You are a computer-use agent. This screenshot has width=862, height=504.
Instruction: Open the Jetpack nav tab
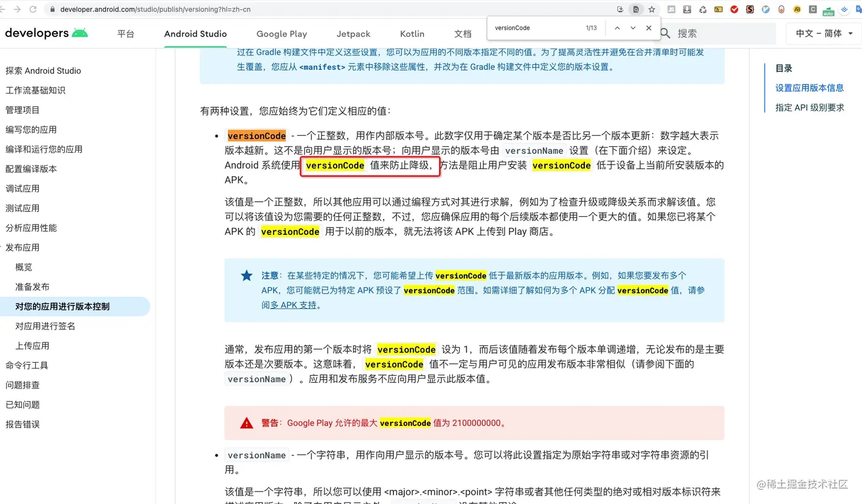click(353, 34)
